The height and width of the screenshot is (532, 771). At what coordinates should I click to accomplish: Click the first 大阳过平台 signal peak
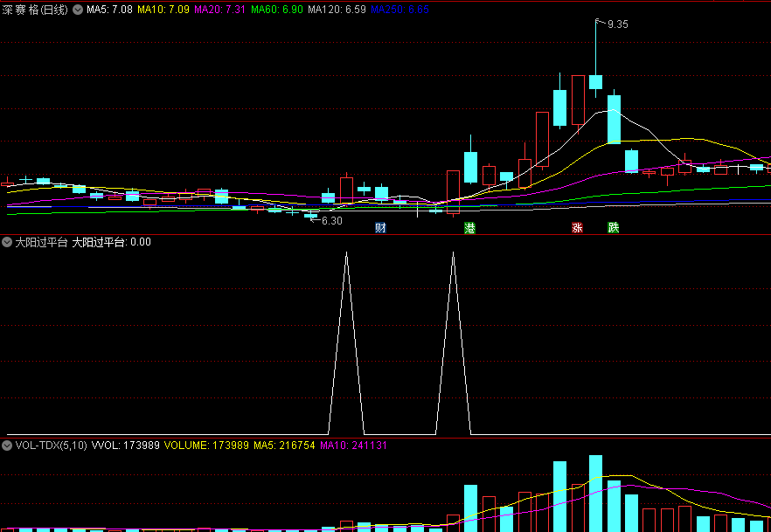point(347,253)
